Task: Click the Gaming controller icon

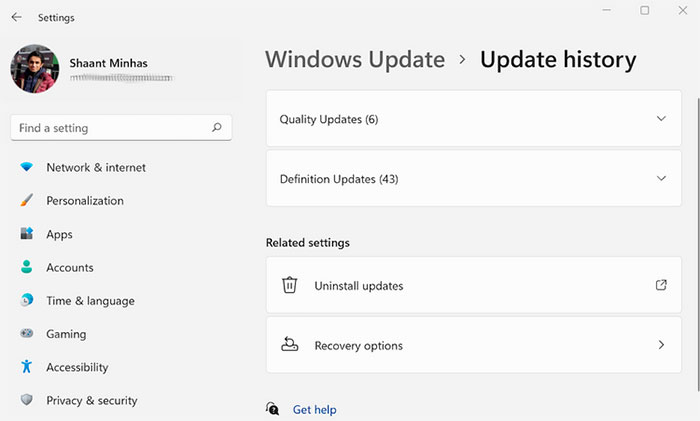Action: click(x=27, y=334)
